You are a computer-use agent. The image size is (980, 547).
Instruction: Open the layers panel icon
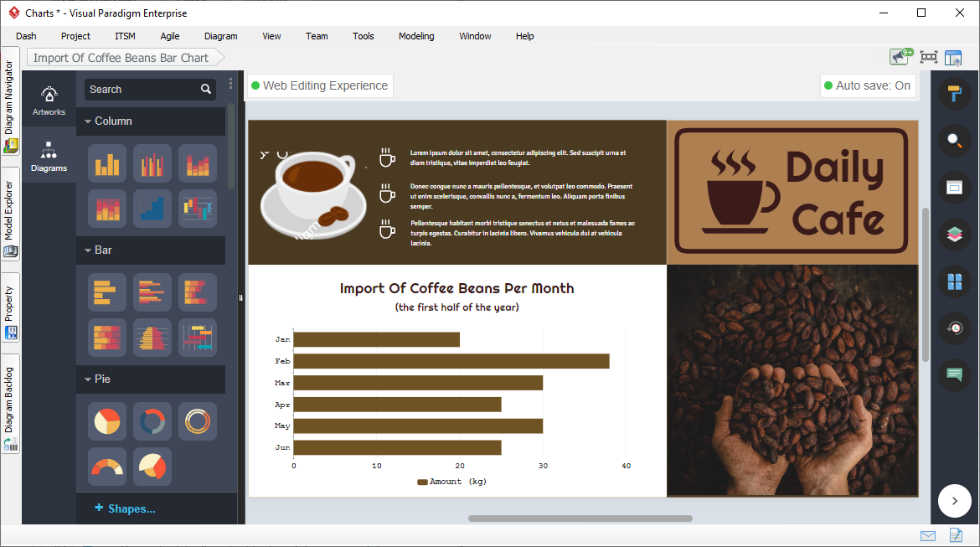954,235
